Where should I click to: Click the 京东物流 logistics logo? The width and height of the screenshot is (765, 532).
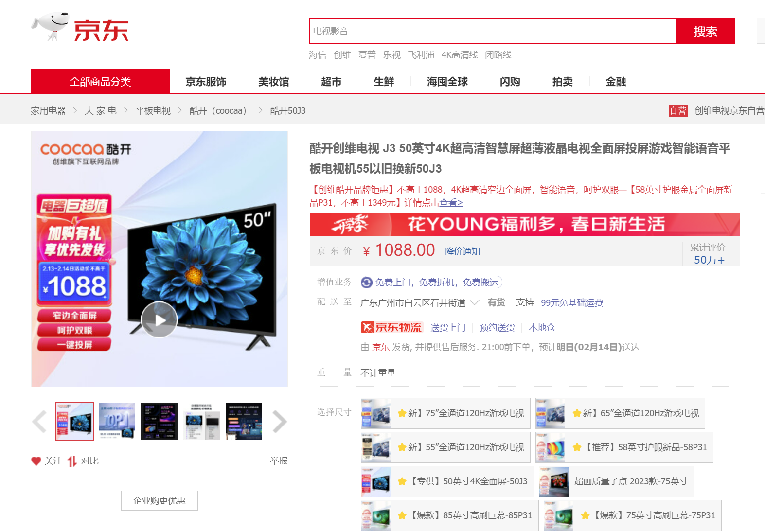pos(392,327)
